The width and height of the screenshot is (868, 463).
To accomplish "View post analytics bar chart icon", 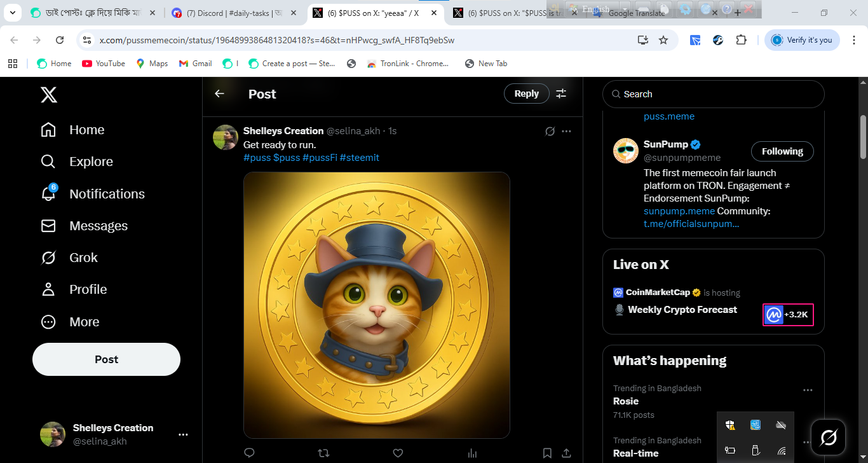I will click(x=472, y=453).
